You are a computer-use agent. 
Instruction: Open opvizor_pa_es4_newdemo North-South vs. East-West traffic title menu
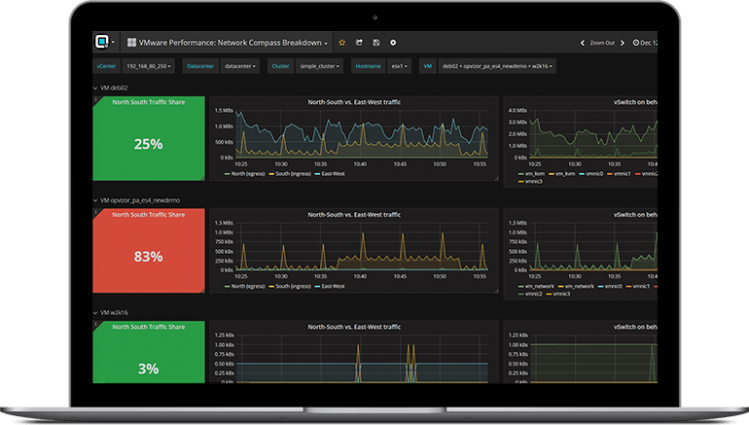click(x=354, y=215)
